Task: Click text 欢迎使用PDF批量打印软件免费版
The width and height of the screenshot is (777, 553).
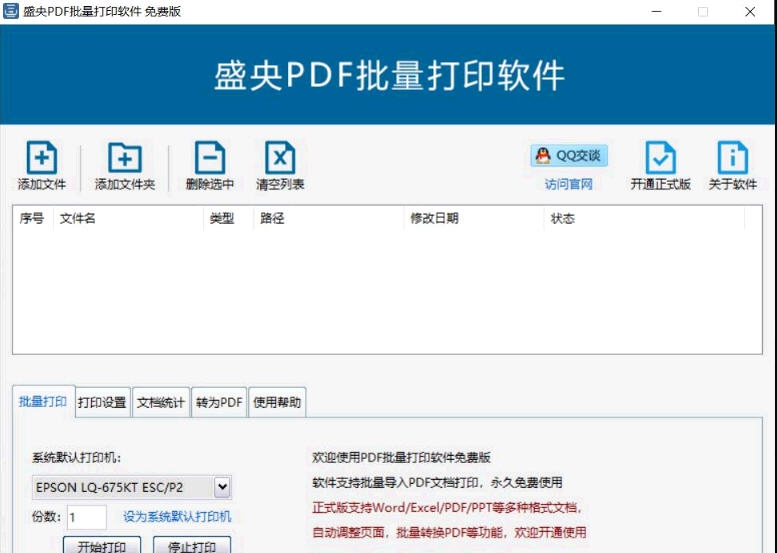Action: 401,457
